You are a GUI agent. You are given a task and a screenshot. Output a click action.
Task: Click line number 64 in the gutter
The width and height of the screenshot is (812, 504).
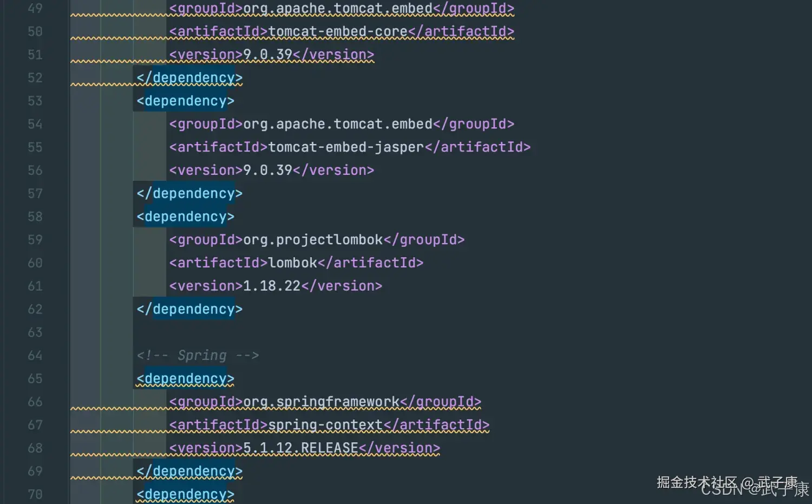click(x=35, y=356)
